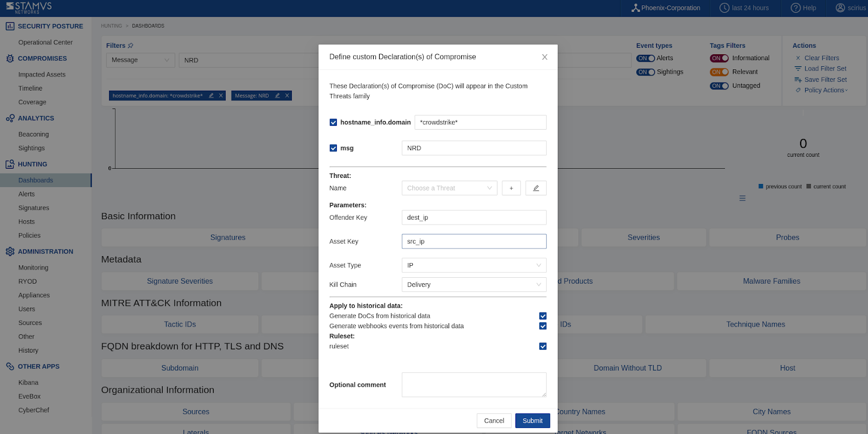868x434 pixels.
Task: Remove the Message: NRD filter chip
Action: click(287, 95)
